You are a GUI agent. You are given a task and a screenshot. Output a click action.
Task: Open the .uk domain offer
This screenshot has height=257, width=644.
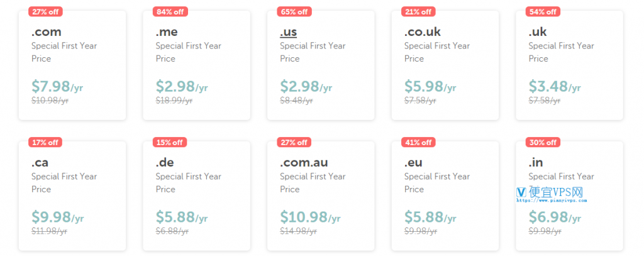[x=569, y=65]
